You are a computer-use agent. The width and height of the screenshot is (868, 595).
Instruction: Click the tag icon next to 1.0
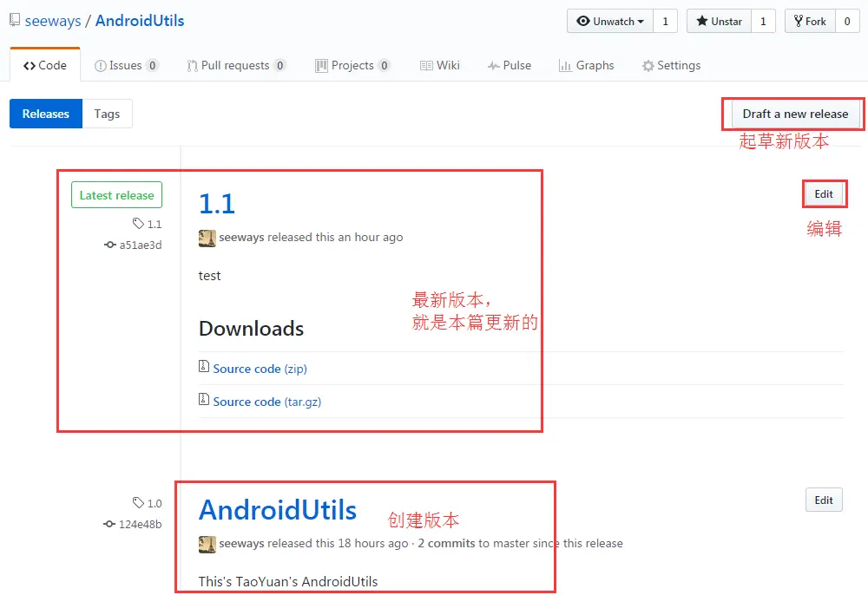click(138, 503)
